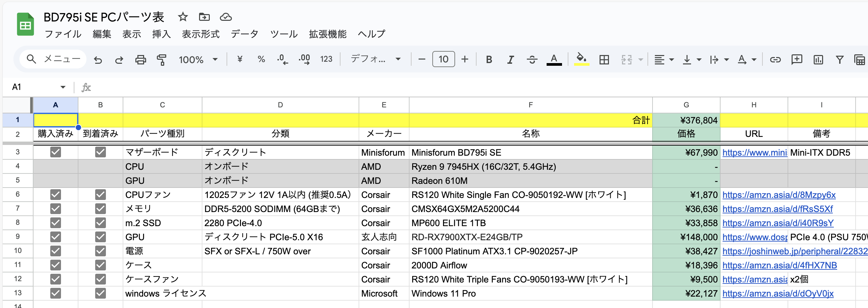Insert a link
This screenshot has width=868, height=308.
pyautogui.click(x=776, y=60)
